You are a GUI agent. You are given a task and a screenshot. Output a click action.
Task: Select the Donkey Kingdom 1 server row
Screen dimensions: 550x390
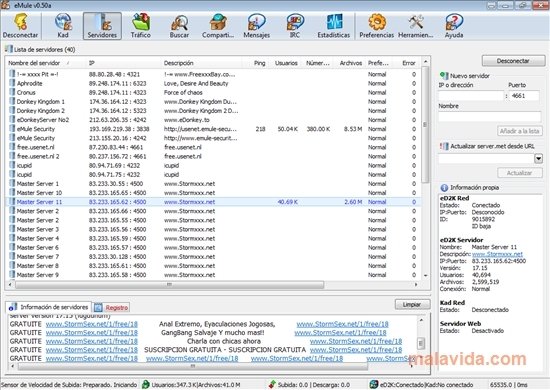click(213, 101)
